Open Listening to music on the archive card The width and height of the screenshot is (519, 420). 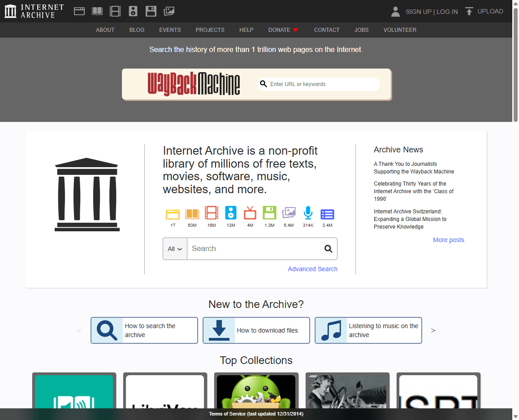[x=368, y=330]
